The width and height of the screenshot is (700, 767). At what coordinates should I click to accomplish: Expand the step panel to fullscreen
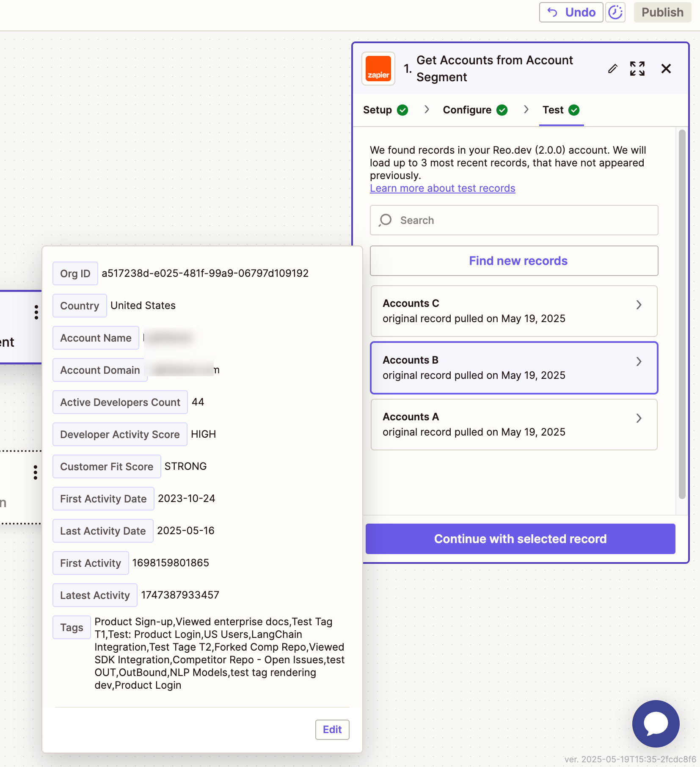637,69
